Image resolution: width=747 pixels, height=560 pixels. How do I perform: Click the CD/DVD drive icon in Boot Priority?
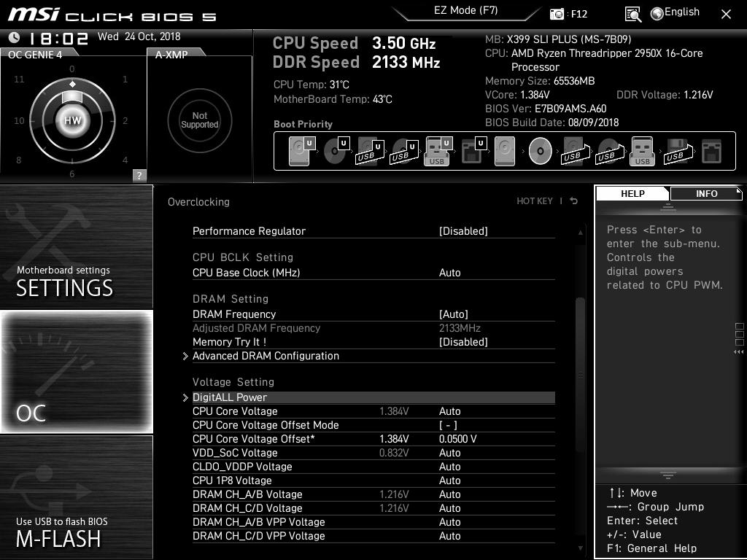(x=539, y=151)
